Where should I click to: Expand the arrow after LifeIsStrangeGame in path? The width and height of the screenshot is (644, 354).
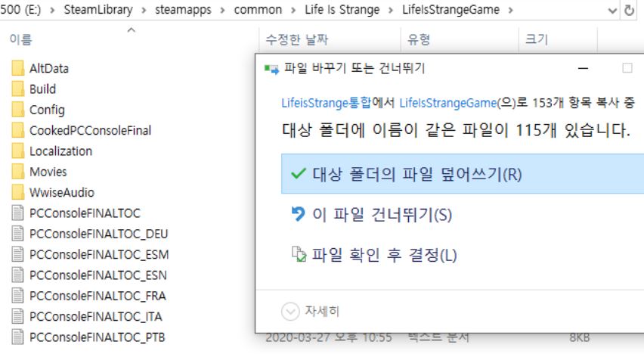tap(510, 10)
